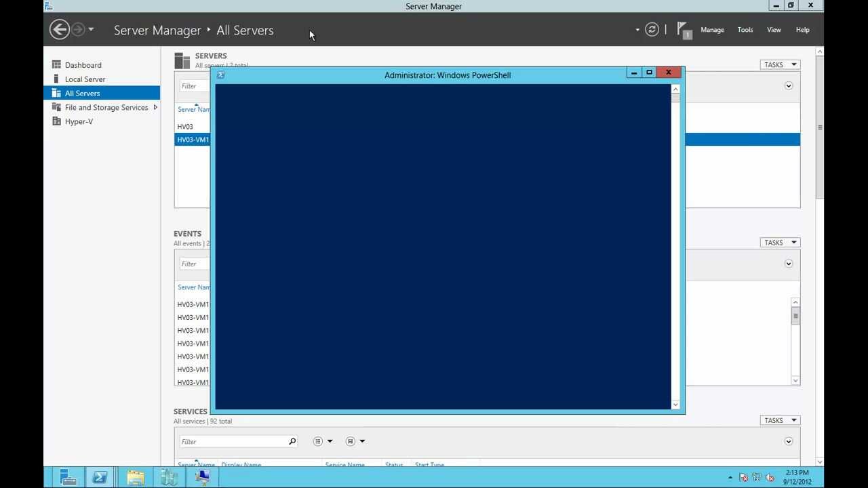Maximize the PowerShell window
This screenshot has height=488, width=868.
coord(649,73)
